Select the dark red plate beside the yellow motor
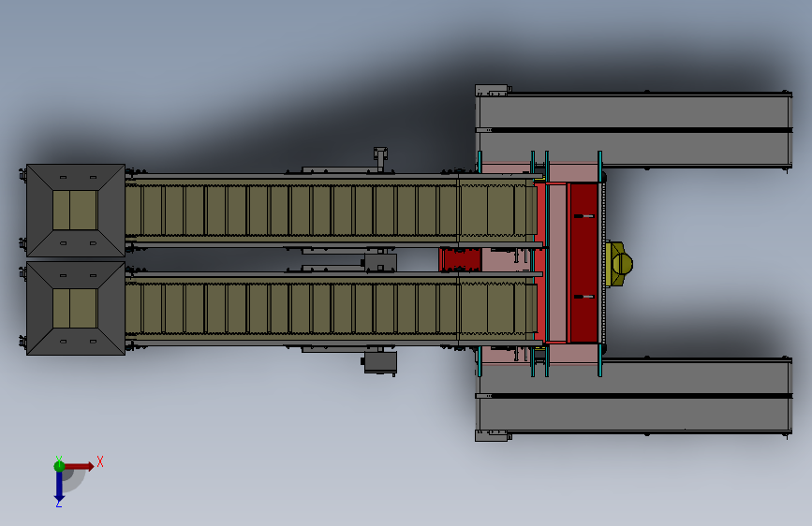 (584, 262)
